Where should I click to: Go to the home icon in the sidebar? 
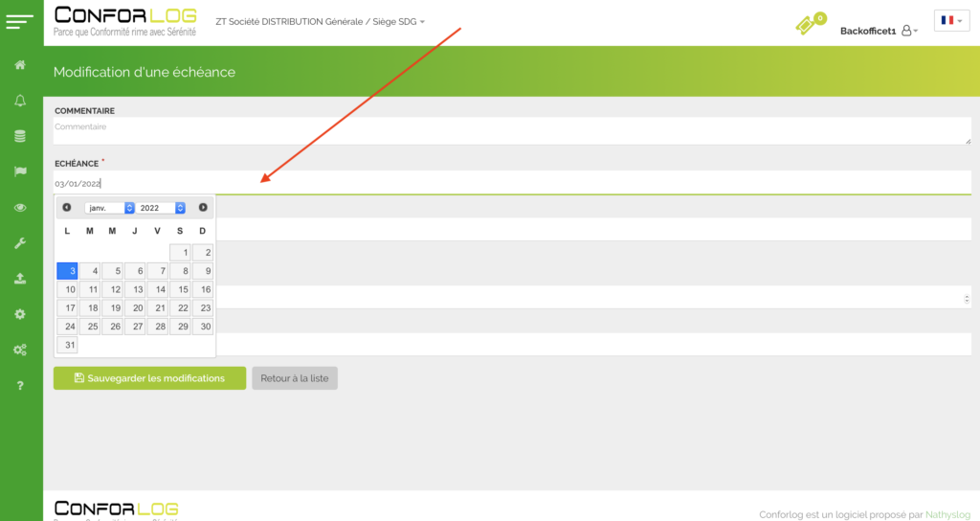click(x=20, y=65)
